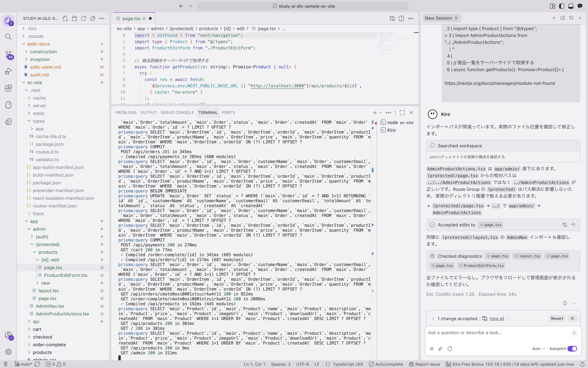Image resolution: width=588 pixels, height=368 pixels.
Task: Open the nextjs.org module-not-found link
Action: coord(500,83)
